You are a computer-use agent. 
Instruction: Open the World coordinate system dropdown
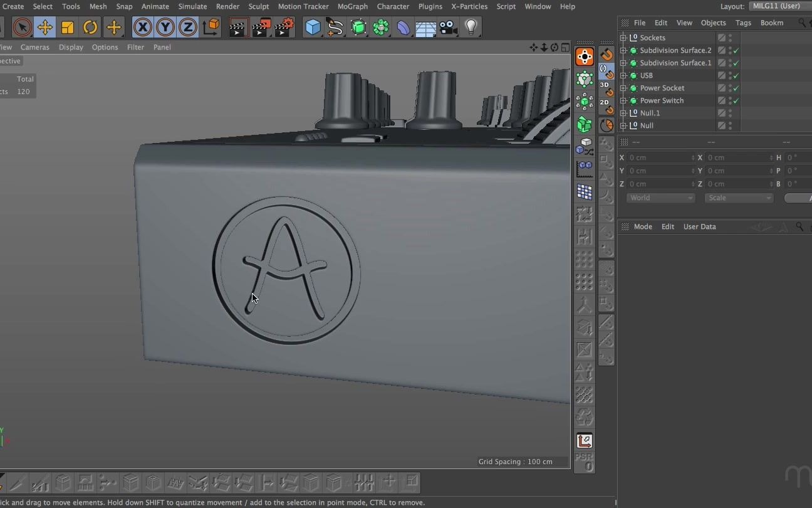pyautogui.click(x=660, y=198)
